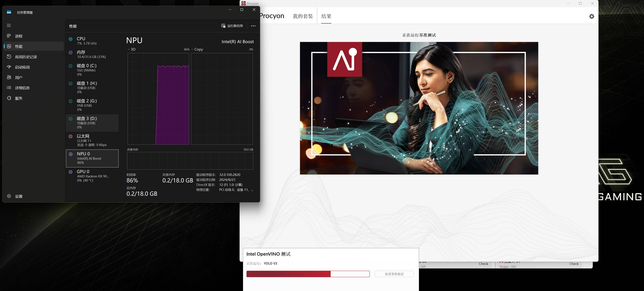
Task: Click the hamburger navigation menu icon
Action: click(x=9, y=26)
